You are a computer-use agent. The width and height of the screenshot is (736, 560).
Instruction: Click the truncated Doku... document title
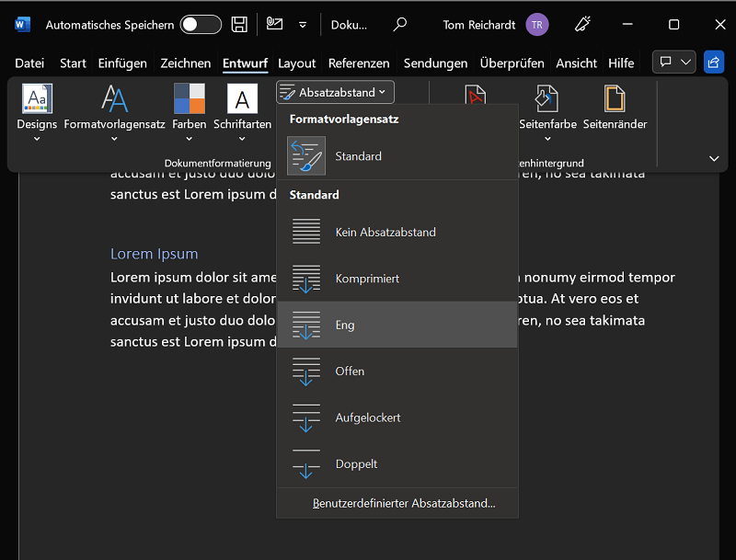[349, 25]
